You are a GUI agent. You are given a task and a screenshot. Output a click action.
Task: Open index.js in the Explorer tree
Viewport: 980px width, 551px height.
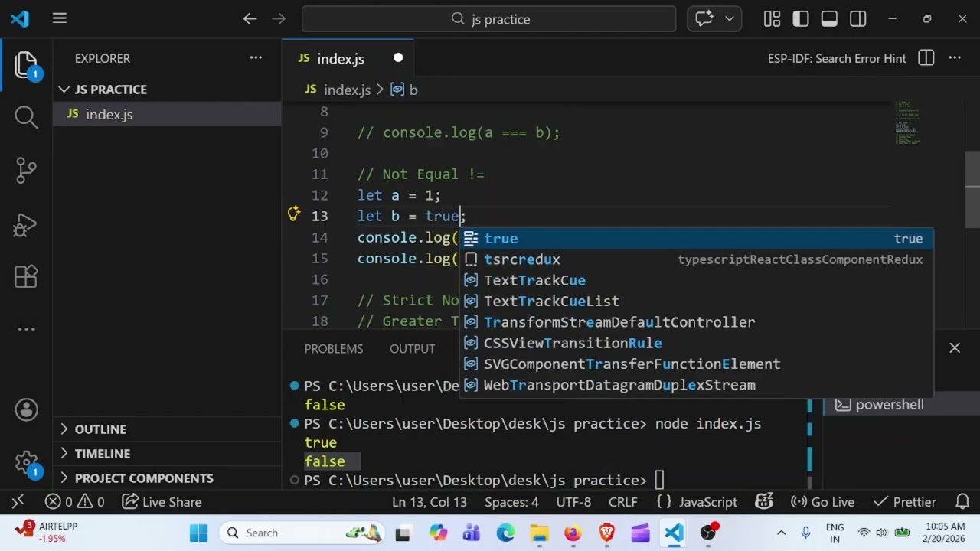[168, 114]
